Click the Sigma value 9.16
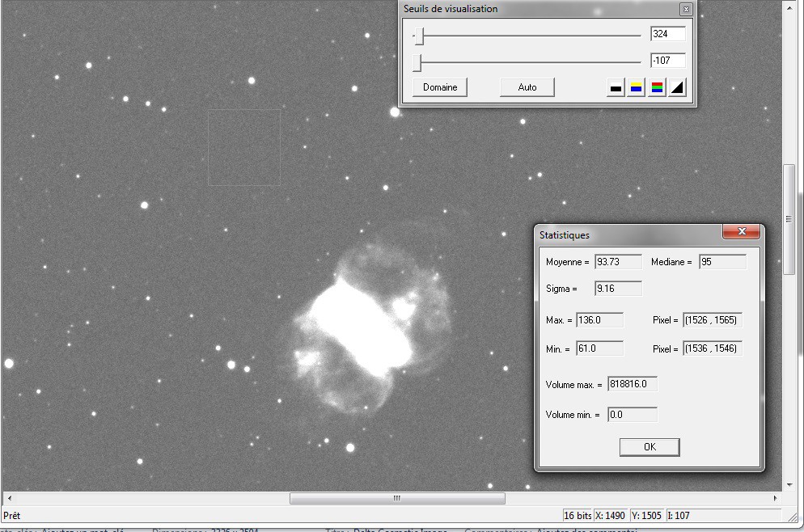 [x=618, y=289]
